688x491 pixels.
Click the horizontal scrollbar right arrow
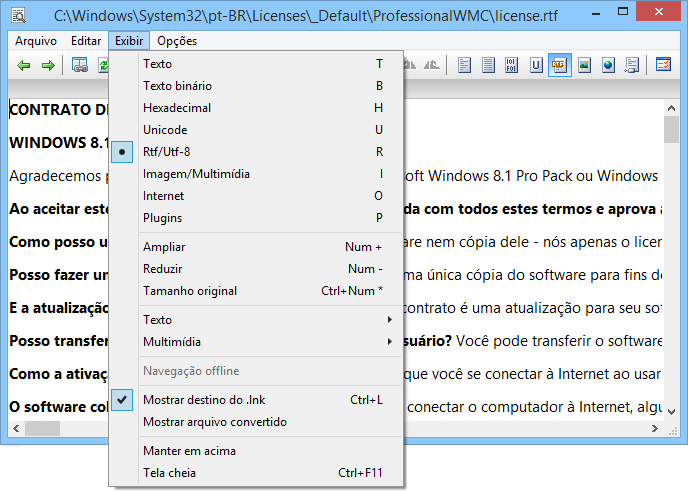655,428
